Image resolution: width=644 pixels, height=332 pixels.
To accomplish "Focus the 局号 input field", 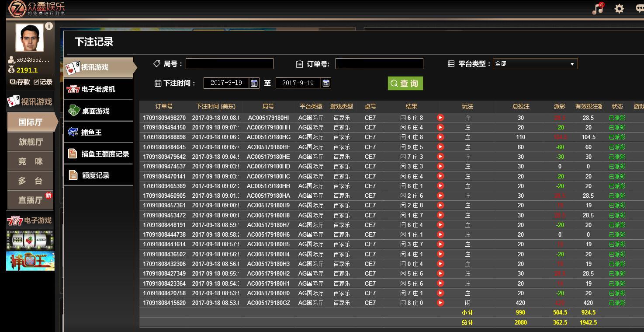I will tap(229, 64).
